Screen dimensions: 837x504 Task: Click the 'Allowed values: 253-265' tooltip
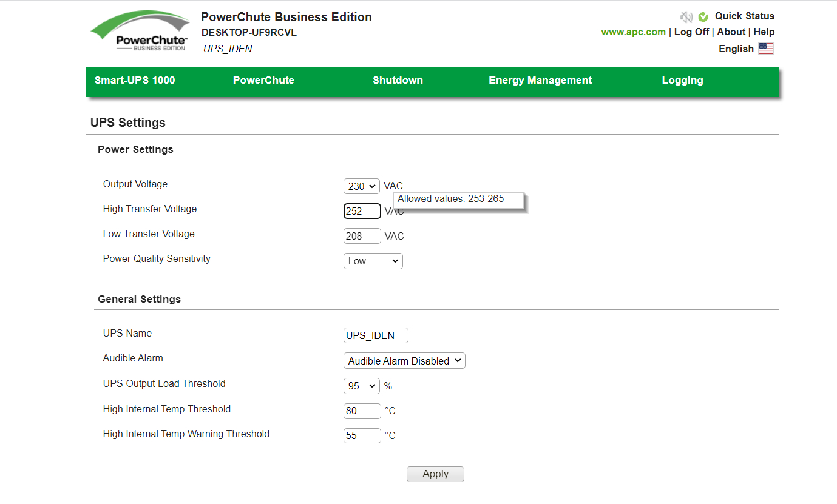point(458,200)
